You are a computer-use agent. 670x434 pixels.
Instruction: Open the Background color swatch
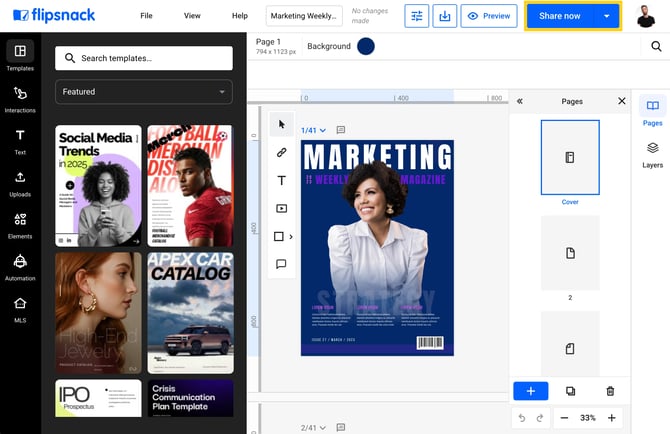(365, 46)
